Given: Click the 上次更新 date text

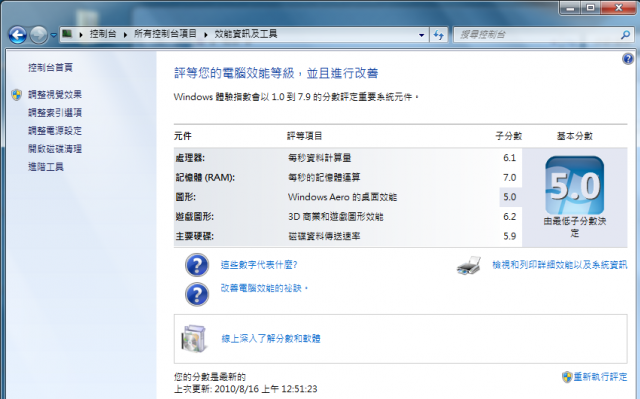Looking at the screenshot, I should point(245,389).
